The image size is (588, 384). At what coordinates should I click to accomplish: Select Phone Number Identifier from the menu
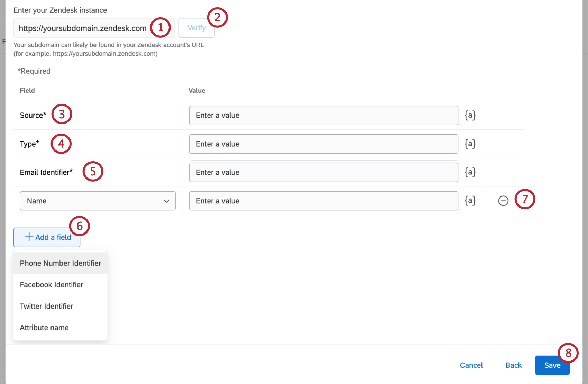(60, 263)
